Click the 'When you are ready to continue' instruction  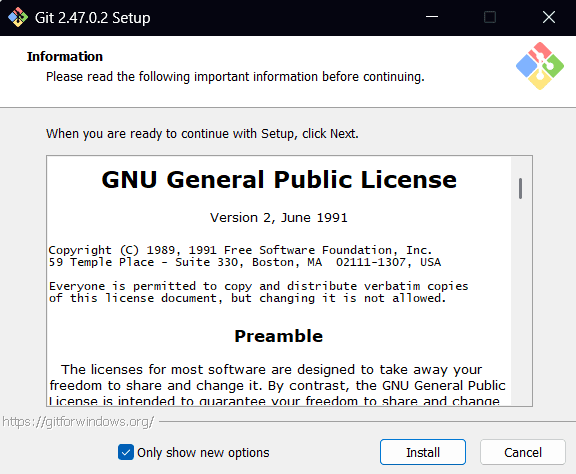tap(202, 134)
